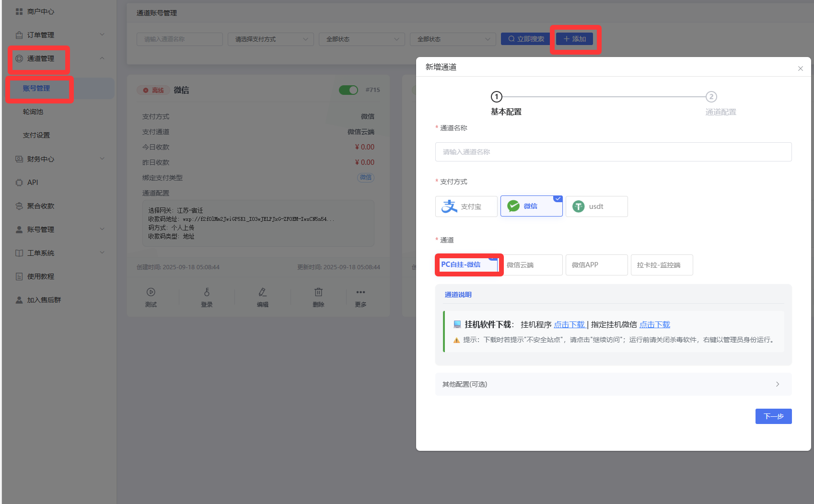This screenshot has height=504, width=814.
Task: Open the 请选择支付方式 dropdown
Action: (270, 39)
